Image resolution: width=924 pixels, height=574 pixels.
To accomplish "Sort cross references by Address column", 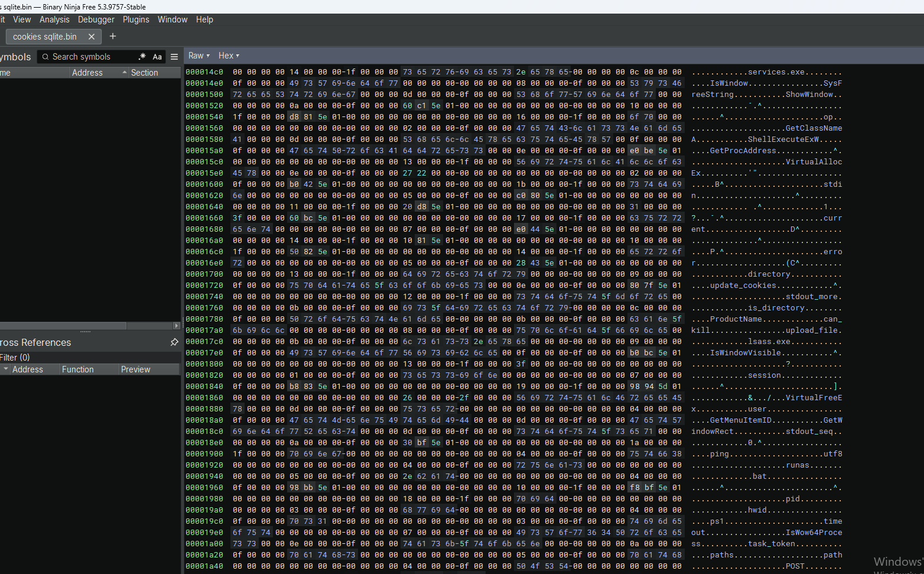I will (35, 369).
